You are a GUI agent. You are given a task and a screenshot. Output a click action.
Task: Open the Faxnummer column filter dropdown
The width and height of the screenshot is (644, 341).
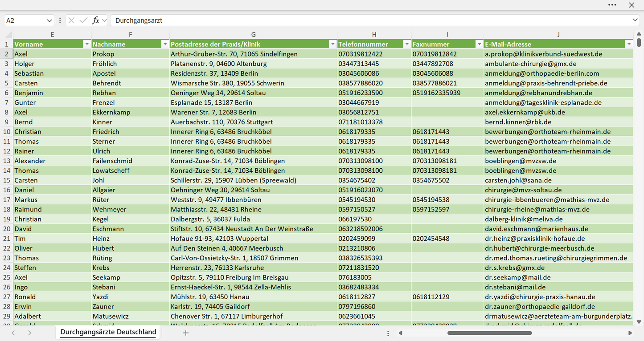click(x=479, y=44)
